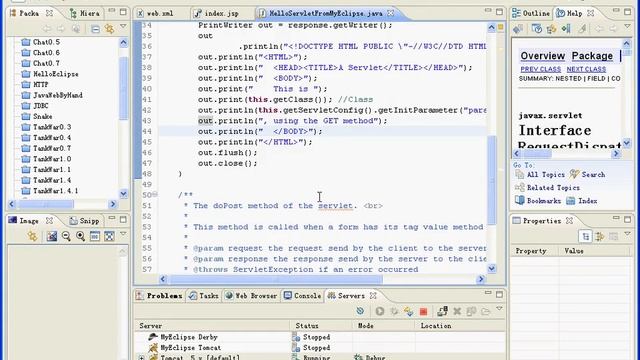Open the Package Explorer view menu arrow

[x=123, y=27]
